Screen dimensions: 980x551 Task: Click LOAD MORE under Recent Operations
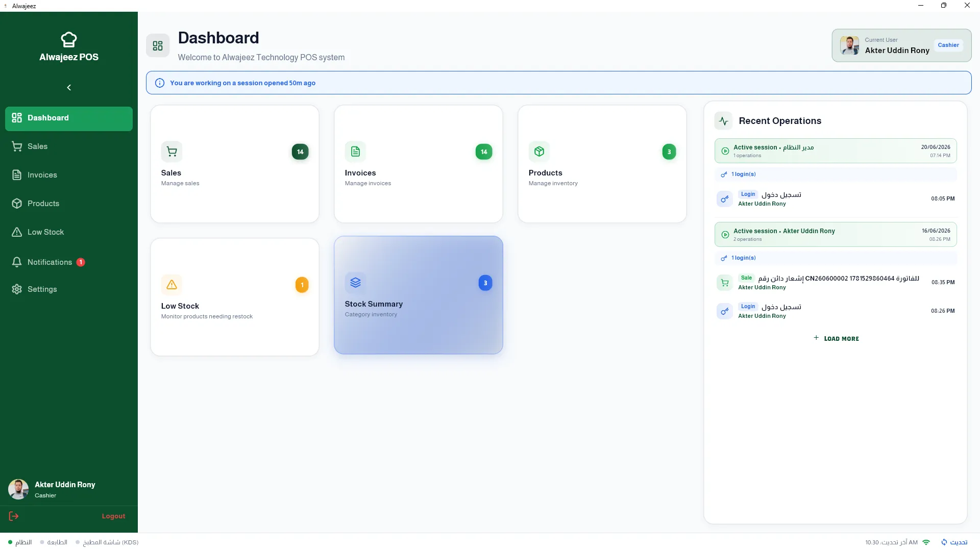pyautogui.click(x=836, y=339)
